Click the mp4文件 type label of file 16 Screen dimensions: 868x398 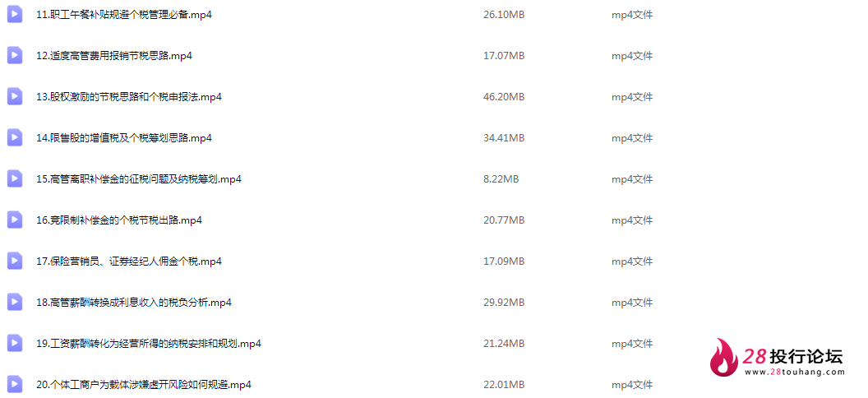[x=632, y=220]
